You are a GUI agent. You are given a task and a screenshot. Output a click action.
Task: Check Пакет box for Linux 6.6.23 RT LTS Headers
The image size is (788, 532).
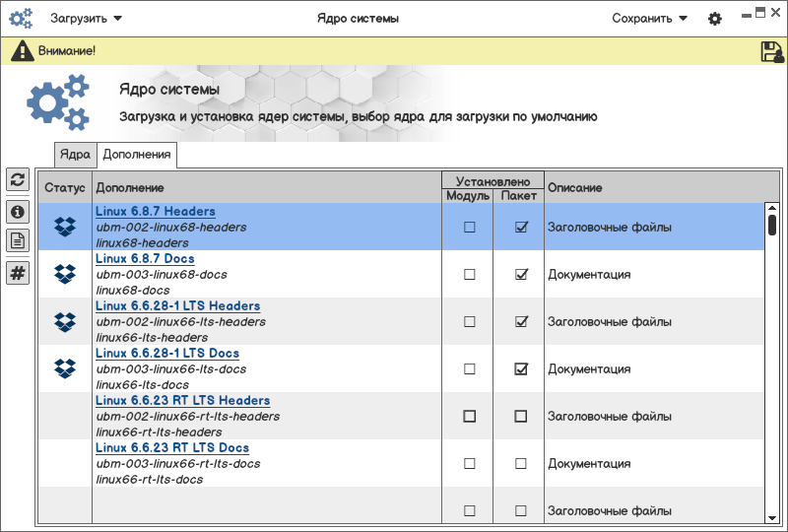click(x=521, y=416)
